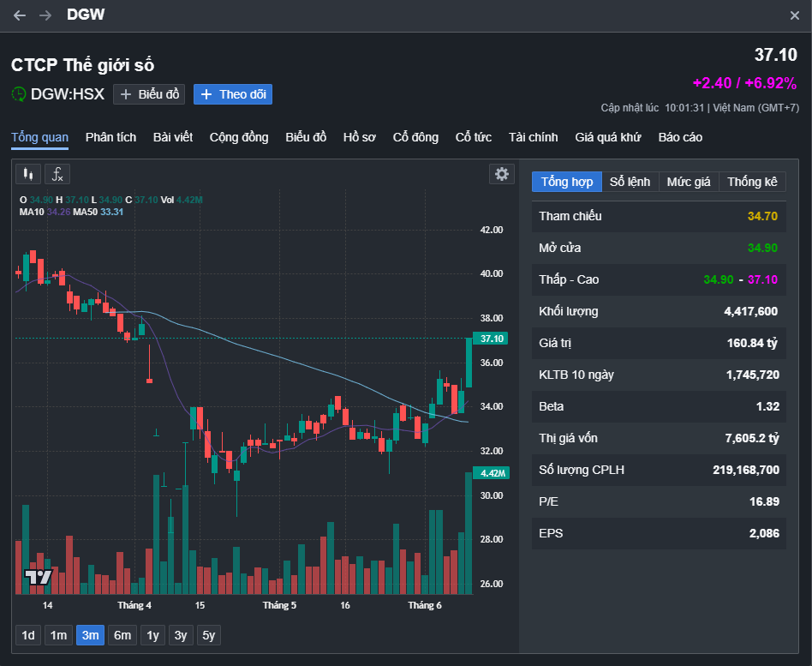Click the Theo dõi follow button
Screen dimensions: 812x666
[233, 94]
